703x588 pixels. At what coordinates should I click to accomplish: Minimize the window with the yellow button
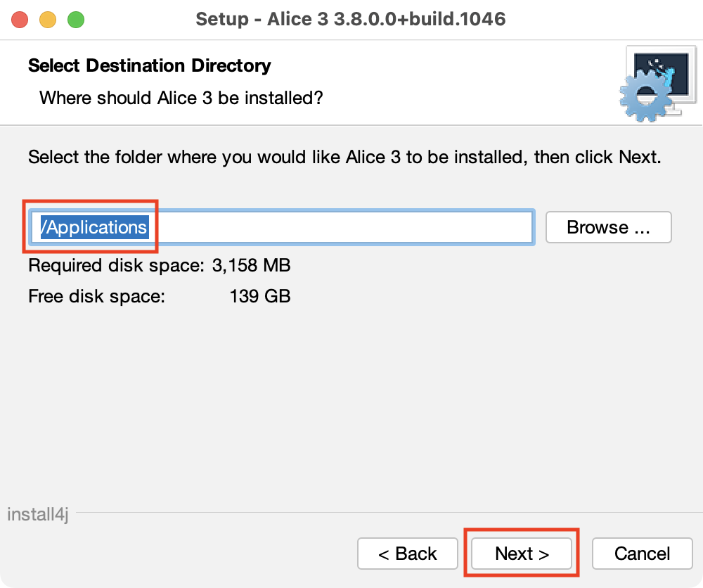coord(48,19)
